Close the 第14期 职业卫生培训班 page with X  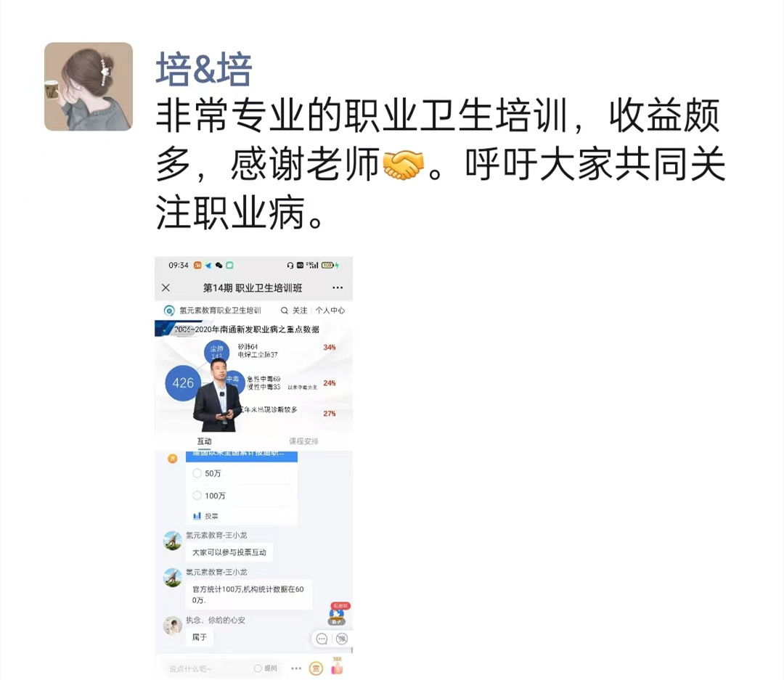pyautogui.click(x=166, y=287)
